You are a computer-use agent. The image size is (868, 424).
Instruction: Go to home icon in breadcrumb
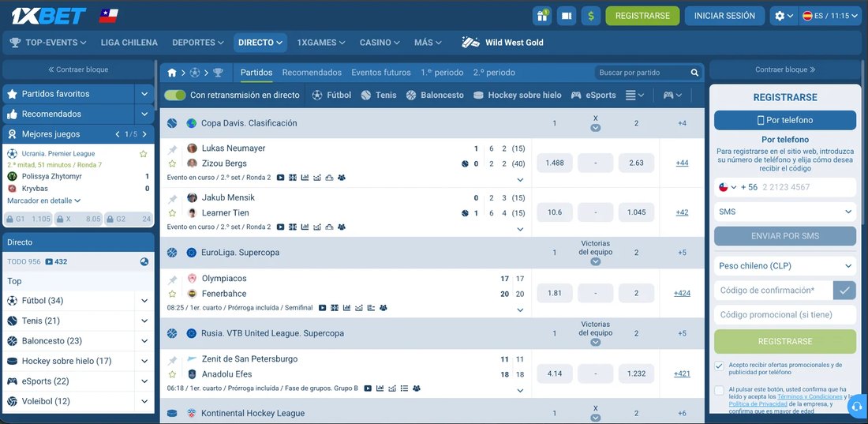[172, 73]
